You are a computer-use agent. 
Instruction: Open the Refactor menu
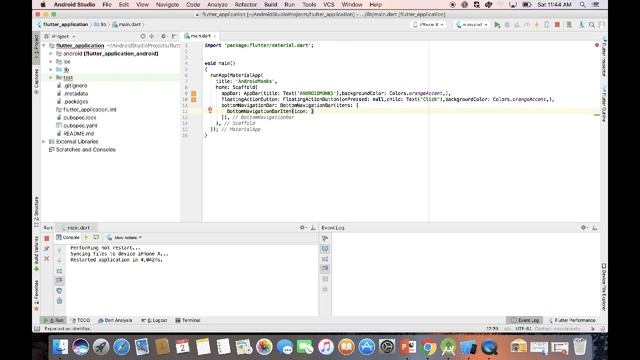246,5
